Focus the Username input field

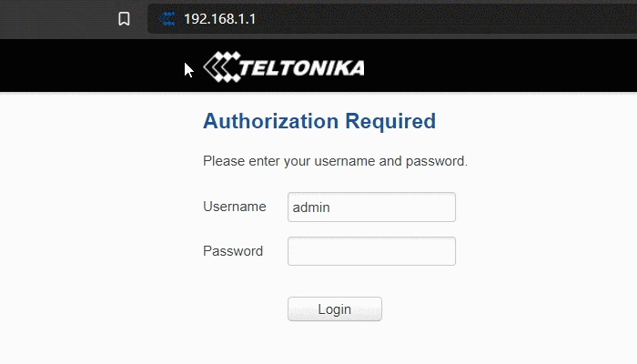pyautogui.click(x=371, y=207)
